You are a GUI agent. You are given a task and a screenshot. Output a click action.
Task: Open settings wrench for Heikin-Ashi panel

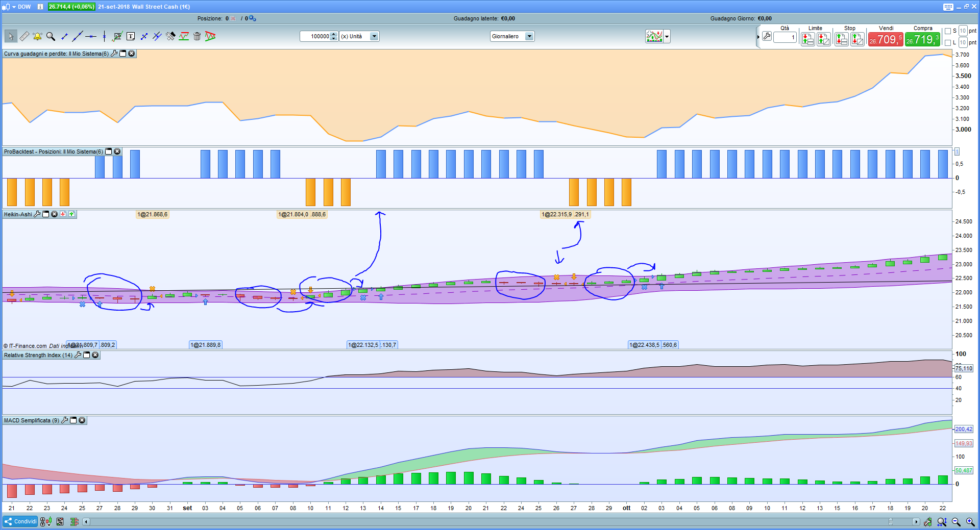[37, 214]
